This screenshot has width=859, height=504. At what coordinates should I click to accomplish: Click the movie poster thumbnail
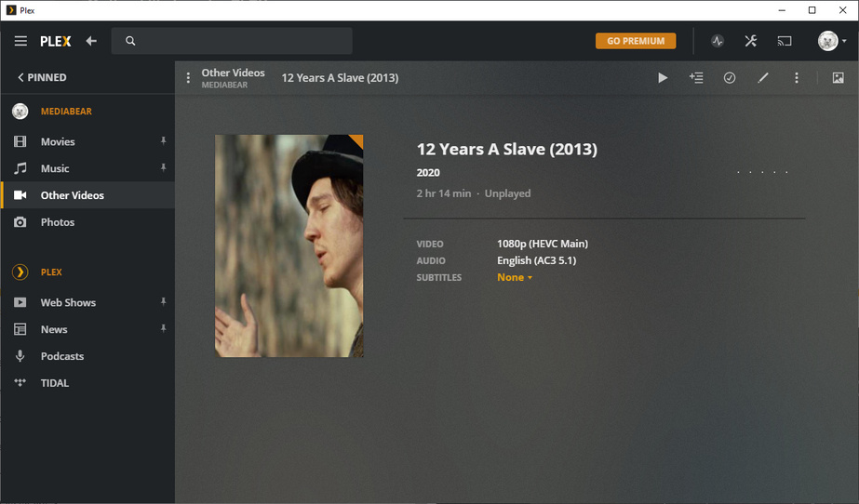pos(289,245)
